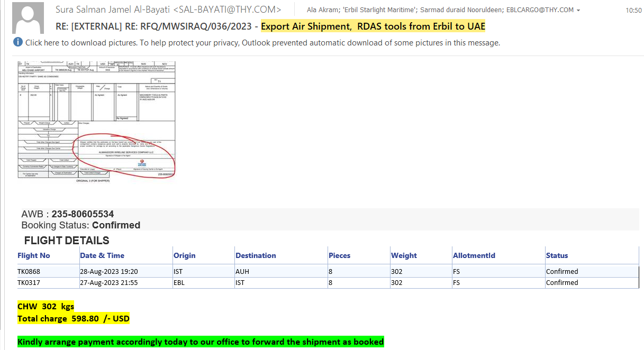The image size is (644, 350).
Task: Click the blue information icon
Action: tap(18, 42)
